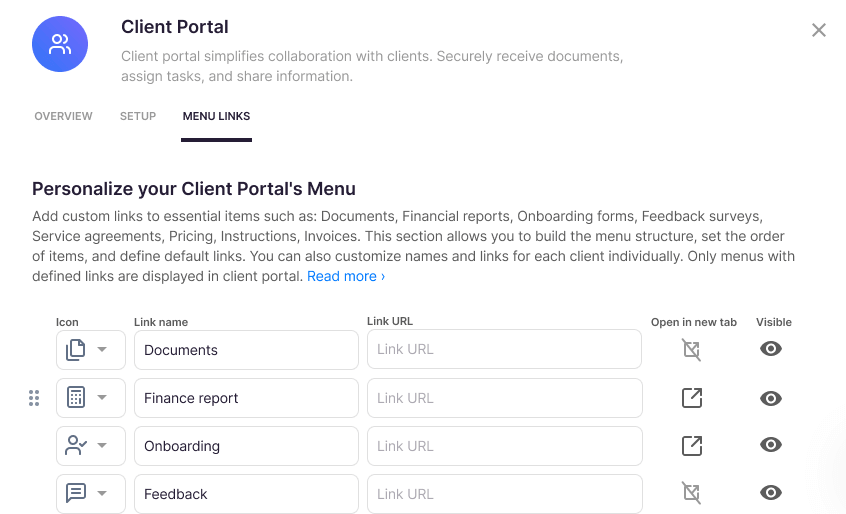Click the Client Portal users icon
This screenshot has height=514, width=846.
coord(60,44)
